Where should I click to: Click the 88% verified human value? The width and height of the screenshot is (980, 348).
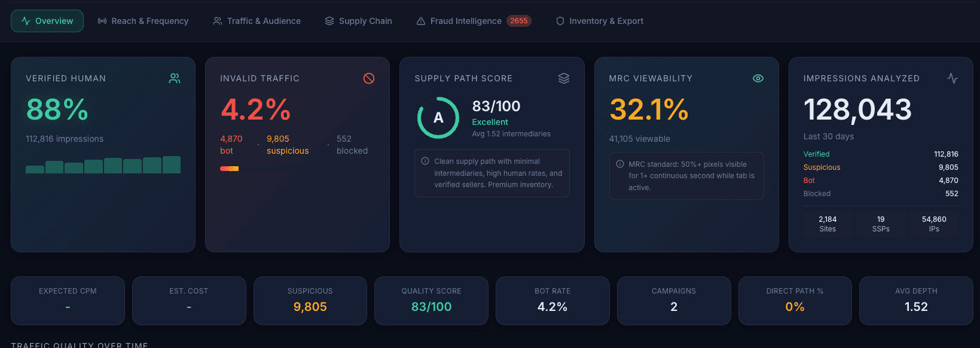[57, 109]
